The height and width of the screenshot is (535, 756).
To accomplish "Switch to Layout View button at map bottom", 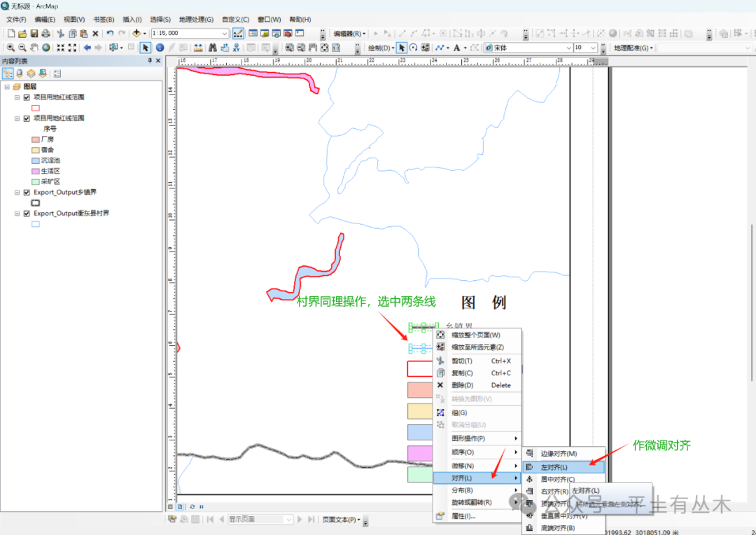I will (x=180, y=507).
